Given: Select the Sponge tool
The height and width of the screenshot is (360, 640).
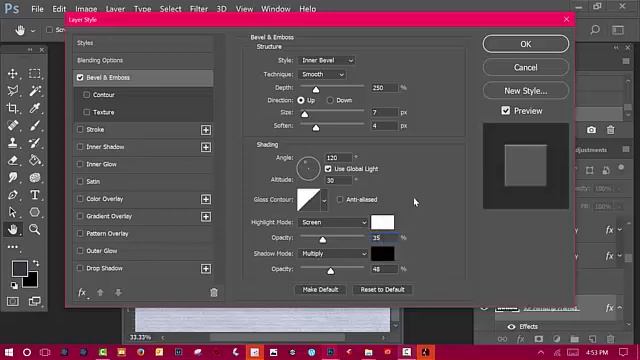Looking at the screenshot, I should coord(35,178).
